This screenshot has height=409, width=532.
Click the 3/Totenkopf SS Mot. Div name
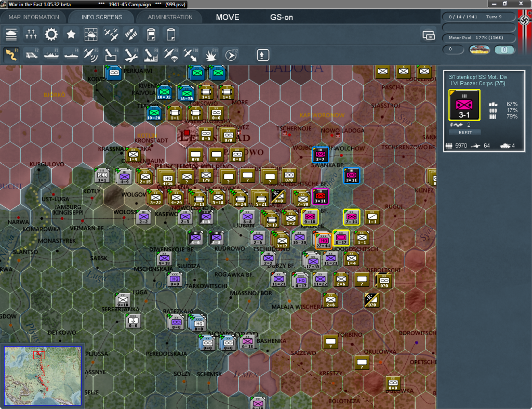pyautogui.click(x=478, y=77)
